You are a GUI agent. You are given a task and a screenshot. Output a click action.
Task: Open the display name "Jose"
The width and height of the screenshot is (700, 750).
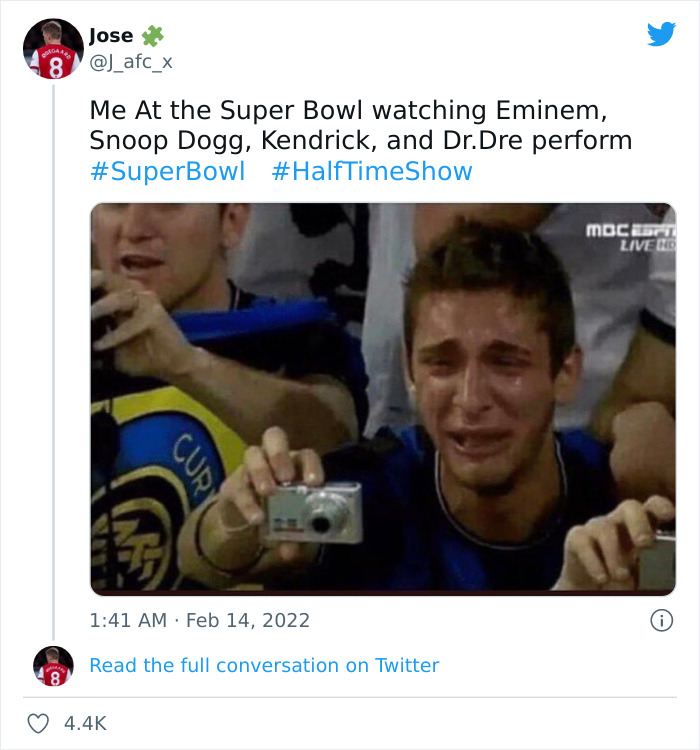point(110,36)
